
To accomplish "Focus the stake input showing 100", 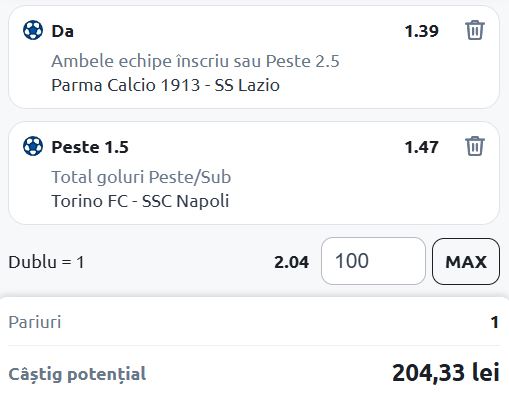I will [x=373, y=261].
